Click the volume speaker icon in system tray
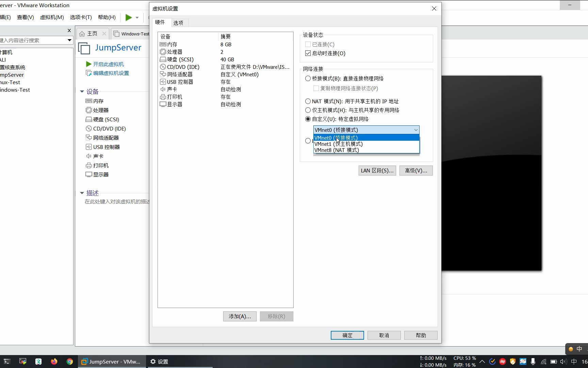Viewport: 588px width, 368px height. tap(563, 362)
